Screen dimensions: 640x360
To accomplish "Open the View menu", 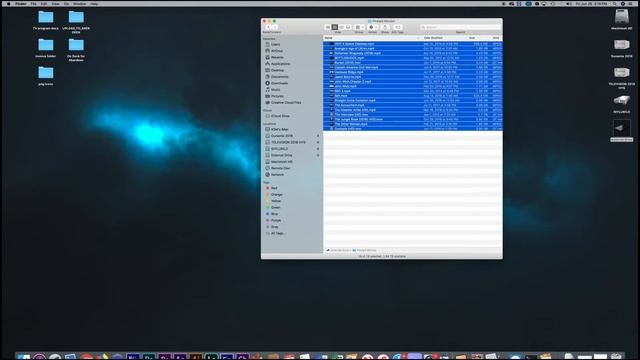I will pyautogui.click(x=55, y=4).
